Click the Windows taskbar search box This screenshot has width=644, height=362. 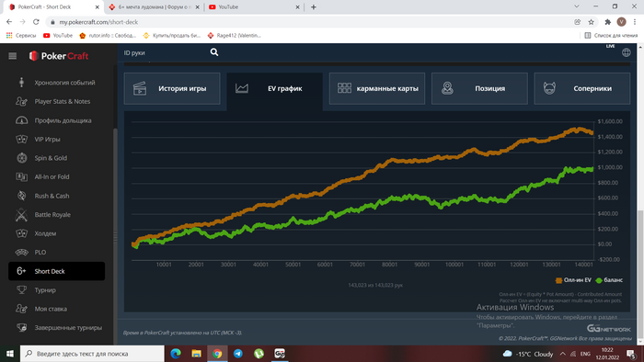tap(92, 354)
